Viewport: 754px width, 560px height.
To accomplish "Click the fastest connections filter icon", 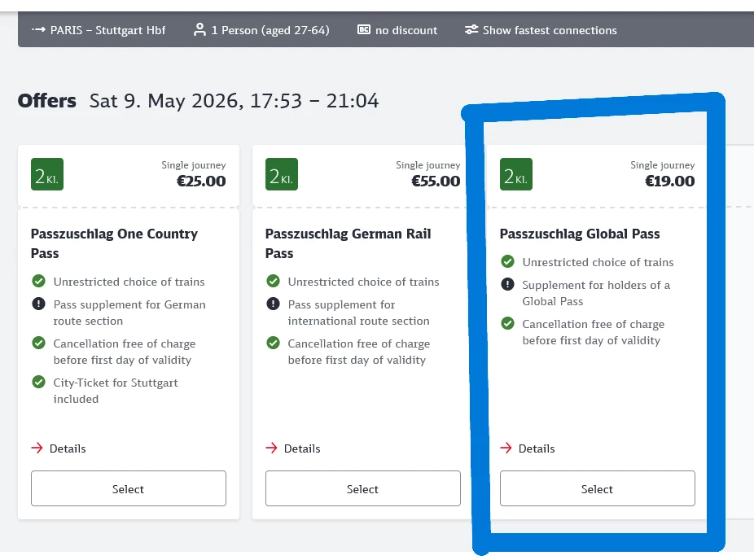I will pos(471,30).
